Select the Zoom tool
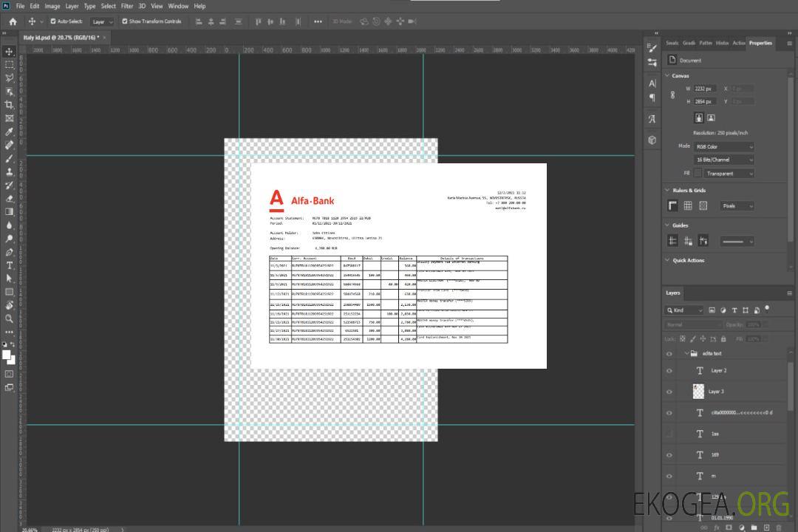The width and height of the screenshot is (798, 532). point(9,318)
